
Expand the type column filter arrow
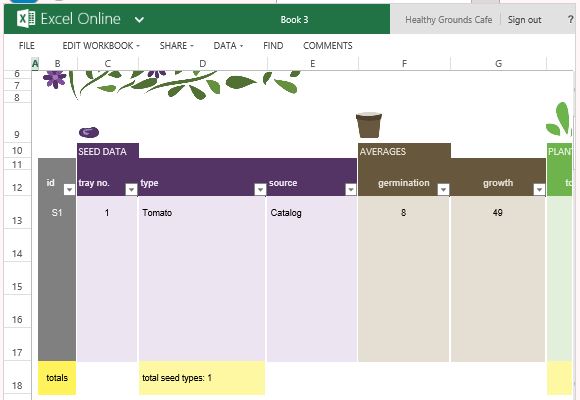pos(260,189)
